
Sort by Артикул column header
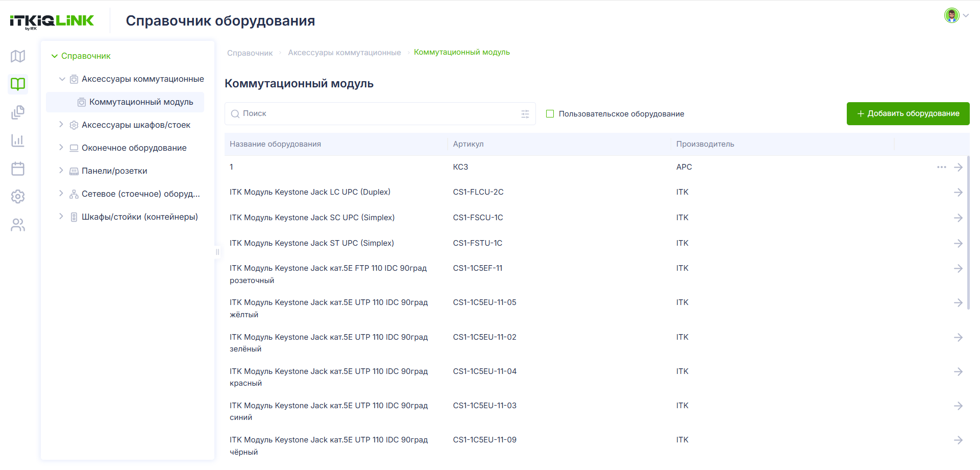click(468, 144)
